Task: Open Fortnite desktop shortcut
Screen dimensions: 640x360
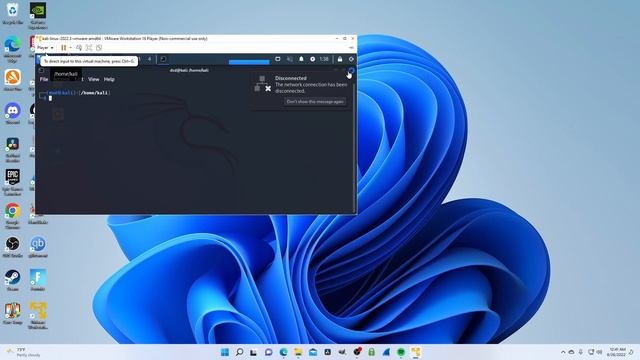Action: [x=38, y=280]
